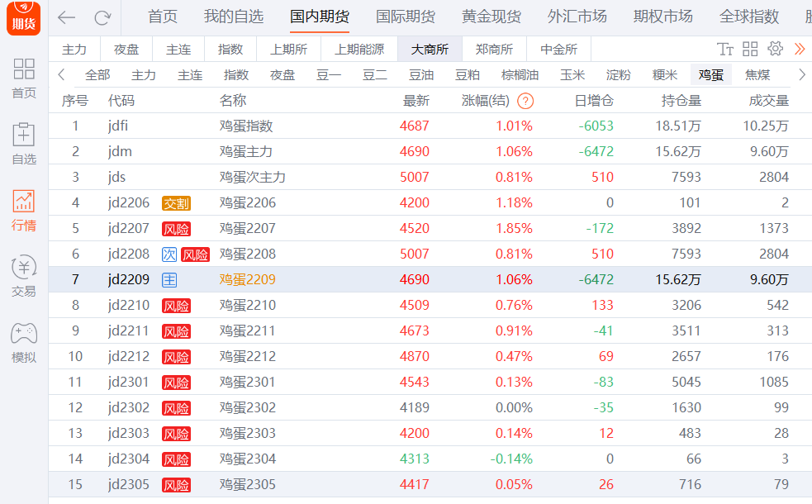Open the 模拟 simulation sidebar icon
Viewport: 812px width, 504px height.
pyautogui.click(x=24, y=343)
